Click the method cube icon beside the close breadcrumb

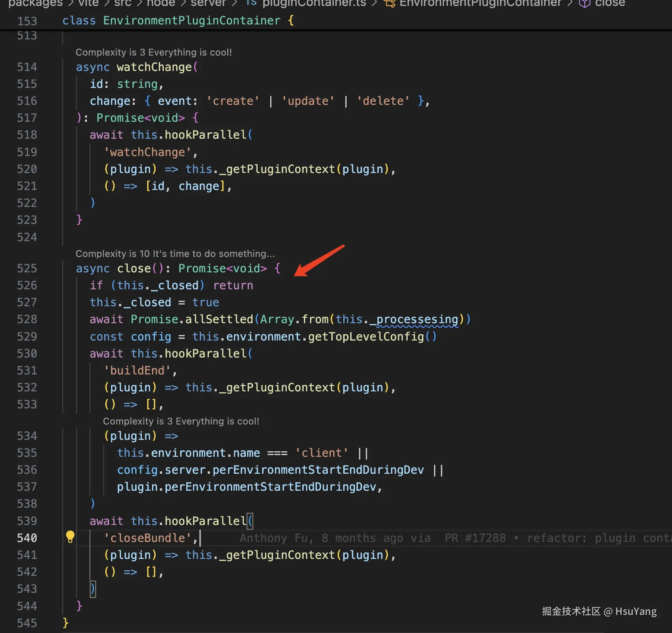coord(585,3)
